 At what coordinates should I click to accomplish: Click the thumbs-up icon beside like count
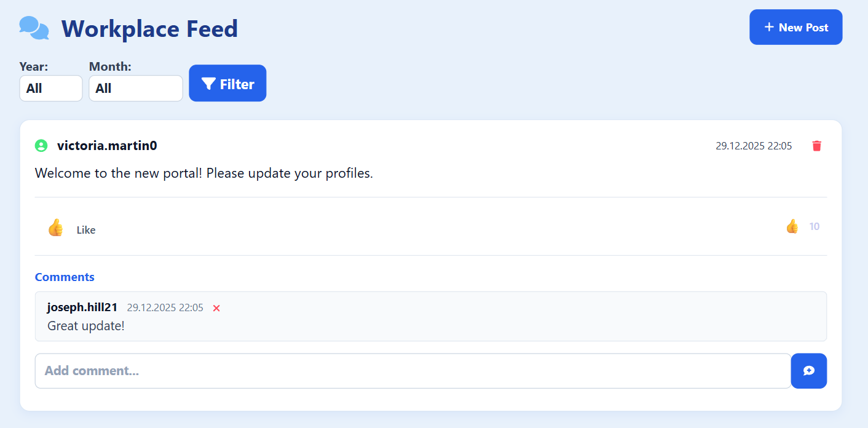pyautogui.click(x=792, y=226)
